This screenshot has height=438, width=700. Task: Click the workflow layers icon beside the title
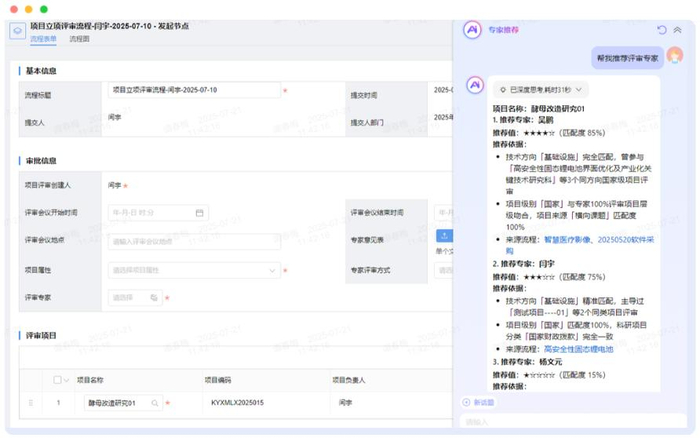(17, 31)
